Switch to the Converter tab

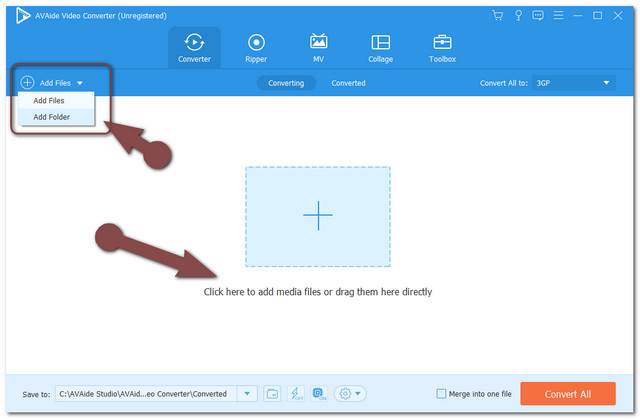[194, 48]
